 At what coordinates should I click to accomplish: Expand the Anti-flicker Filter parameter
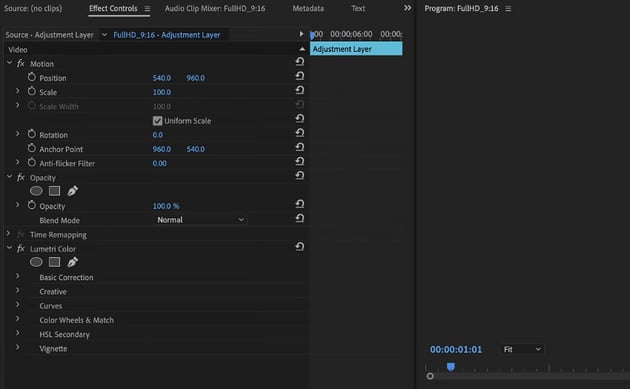(x=18, y=162)
